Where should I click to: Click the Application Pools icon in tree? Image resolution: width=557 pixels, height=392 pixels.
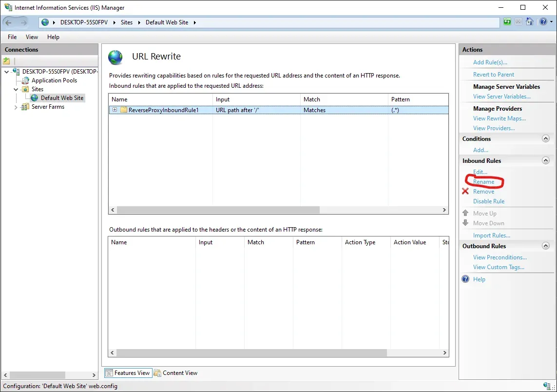pos(25,80)
